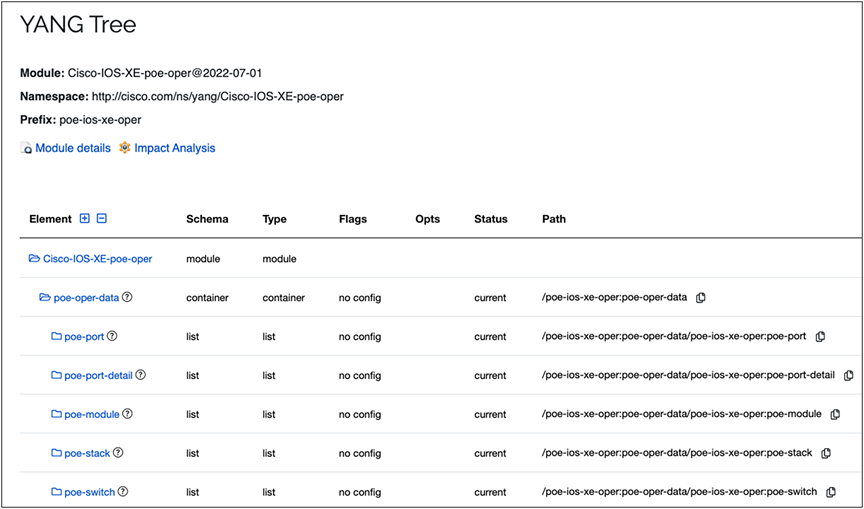Expand the poe-switch folder icon
864x509 pixels.
coord(56,492)
